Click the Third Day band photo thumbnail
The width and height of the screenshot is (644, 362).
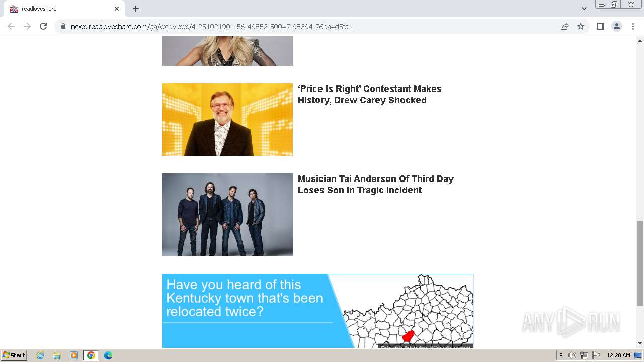[x=227, y=215]
